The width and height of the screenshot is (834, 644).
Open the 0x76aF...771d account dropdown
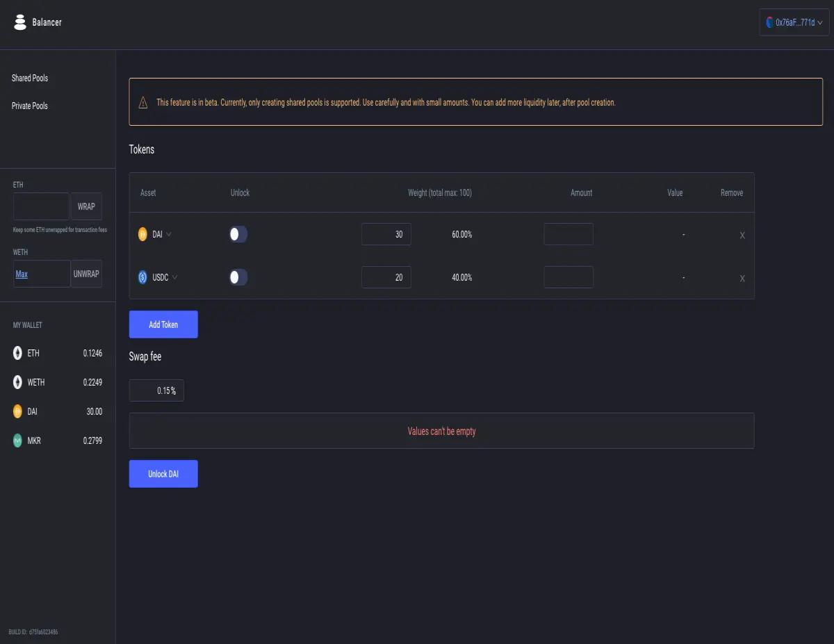(794, 22)
